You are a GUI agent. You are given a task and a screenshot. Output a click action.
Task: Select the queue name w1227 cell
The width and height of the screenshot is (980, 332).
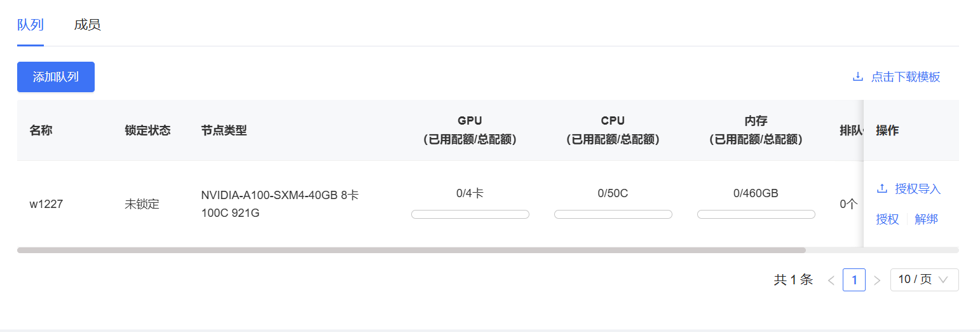(x=46, y=204)
